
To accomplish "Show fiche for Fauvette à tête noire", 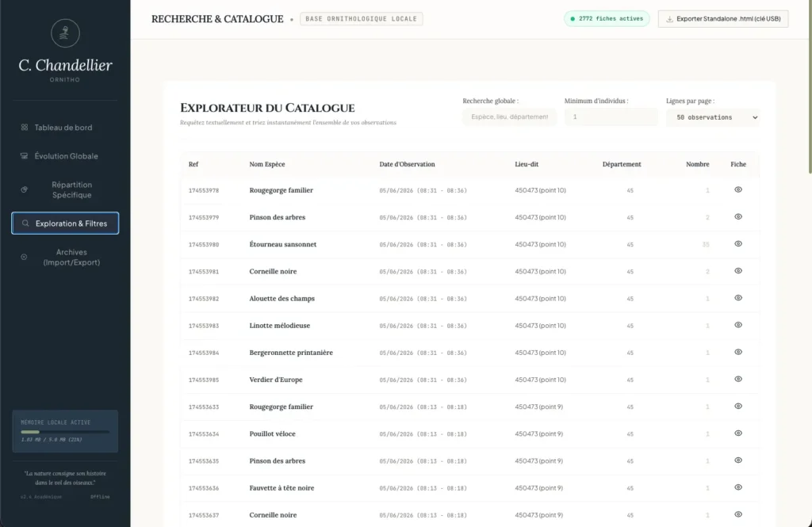I will coord(738,487).
